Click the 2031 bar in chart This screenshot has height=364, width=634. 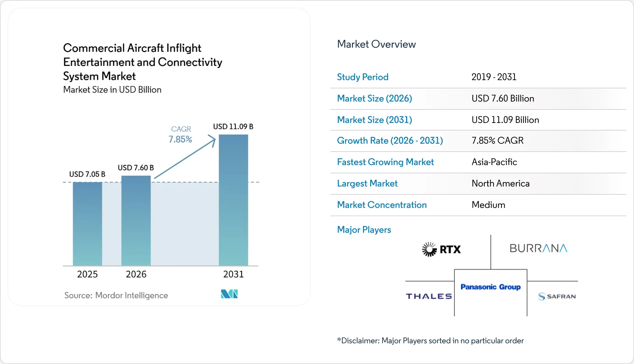233,200
